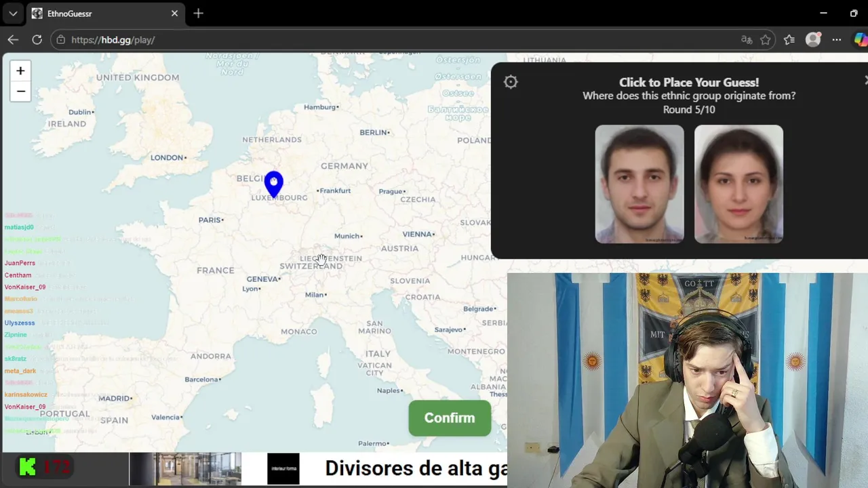Minimize the browser window
The height and width of the screenshot is (488, 868).
pos(823,14)
